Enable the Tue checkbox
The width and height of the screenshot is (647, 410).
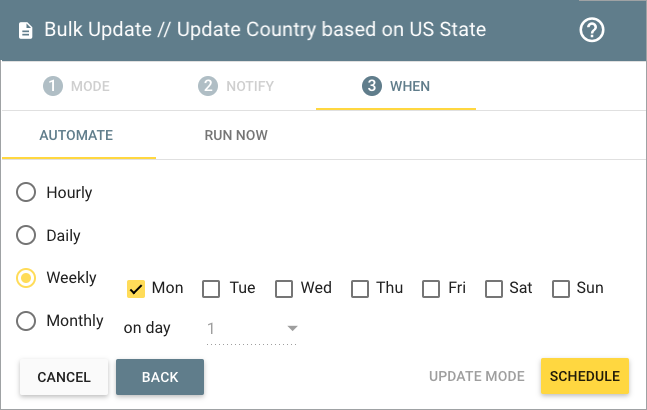tap(211, 289)
